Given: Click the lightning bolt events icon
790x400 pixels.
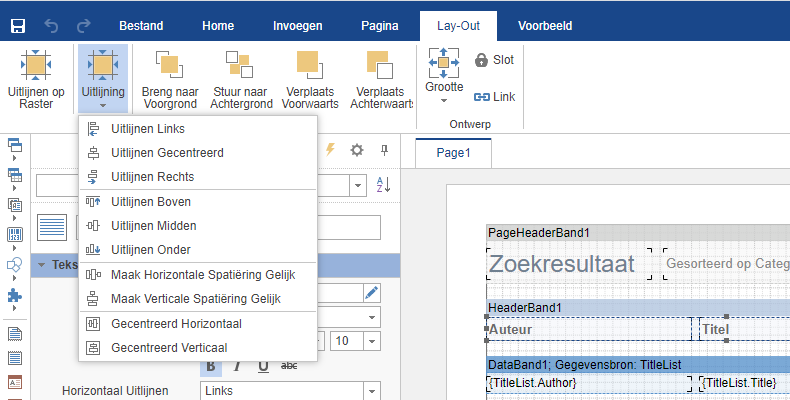Looking at the screenshot, I should [331, 150].
